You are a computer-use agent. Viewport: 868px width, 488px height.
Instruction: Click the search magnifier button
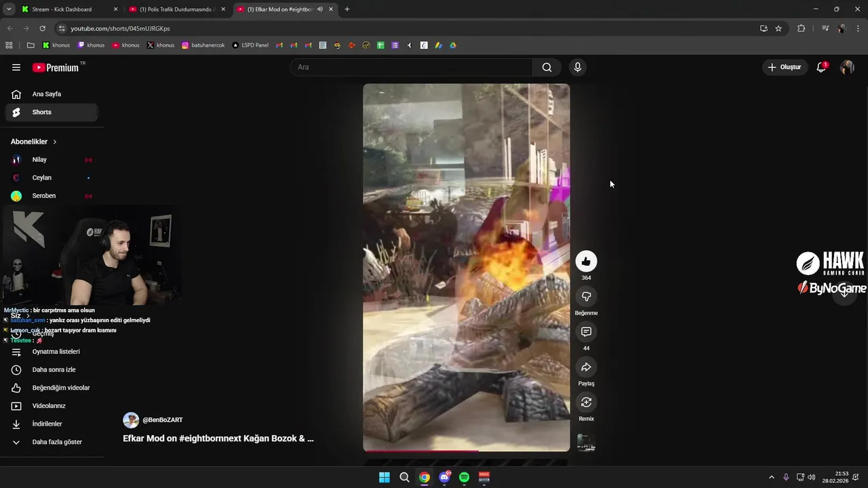click(547, 67)
